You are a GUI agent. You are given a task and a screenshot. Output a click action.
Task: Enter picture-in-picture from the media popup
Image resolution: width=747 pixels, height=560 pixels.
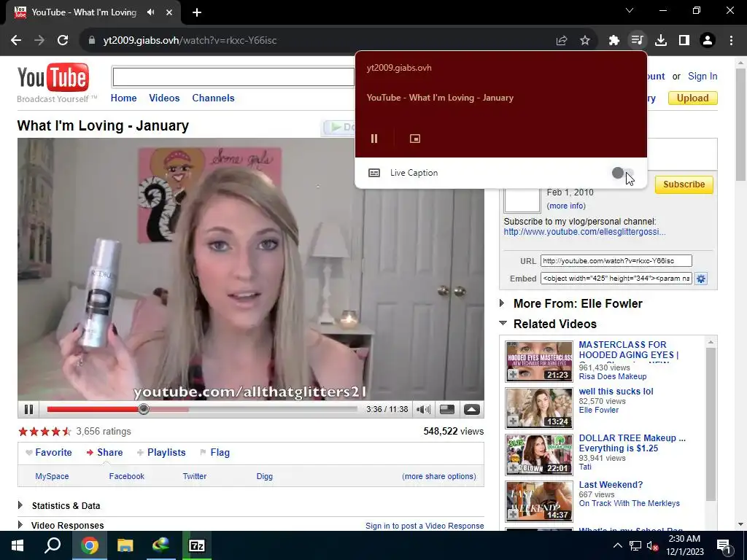tap(415, 139)
